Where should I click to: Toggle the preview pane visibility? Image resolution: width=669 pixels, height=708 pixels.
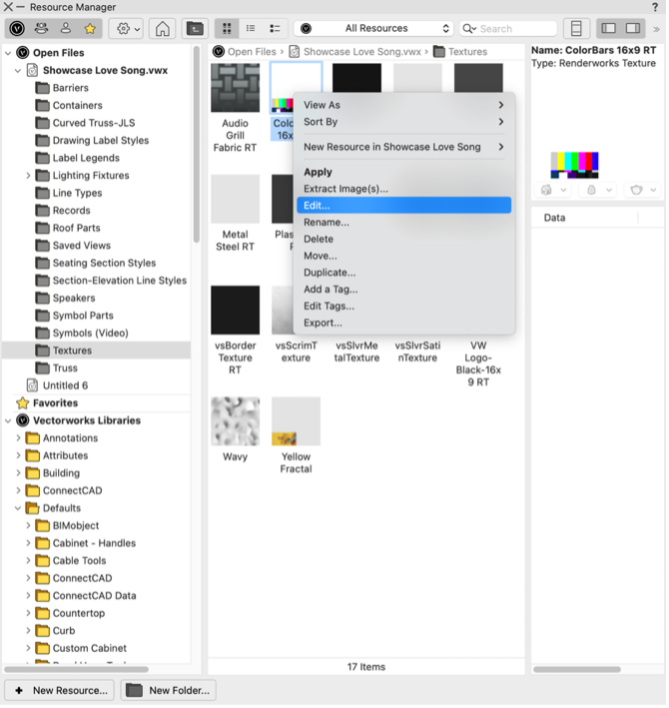pyautogui.click(x=633, y=29)
